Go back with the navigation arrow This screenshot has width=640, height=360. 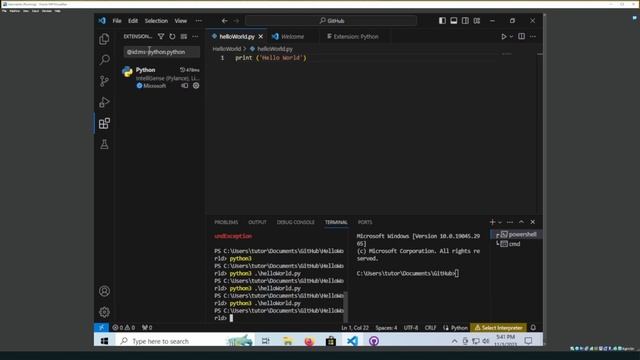point(224,20)
